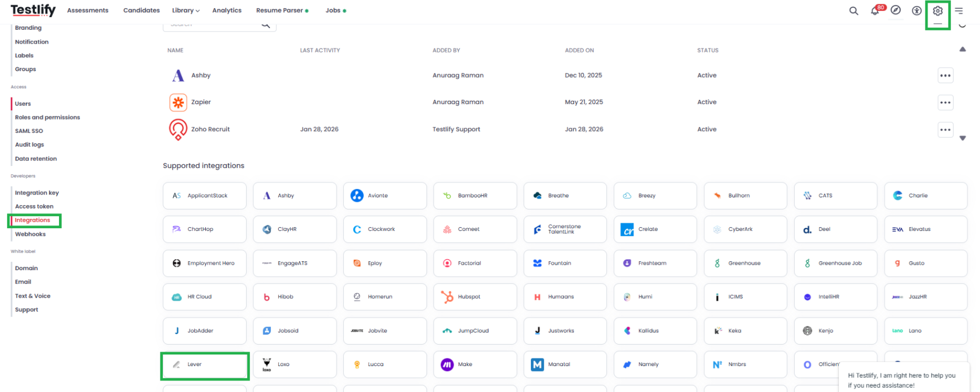Open Support under White label
The height and width of the screenshot is (392, 980).
pos(26,310)
